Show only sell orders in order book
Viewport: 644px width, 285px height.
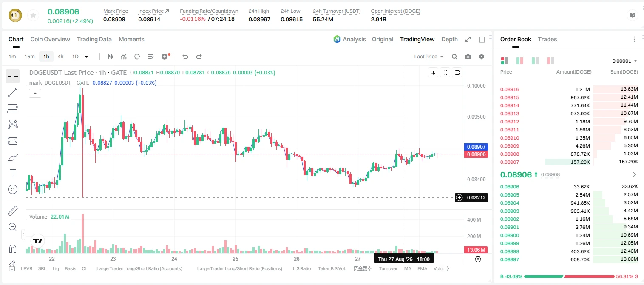click(550, 61)
